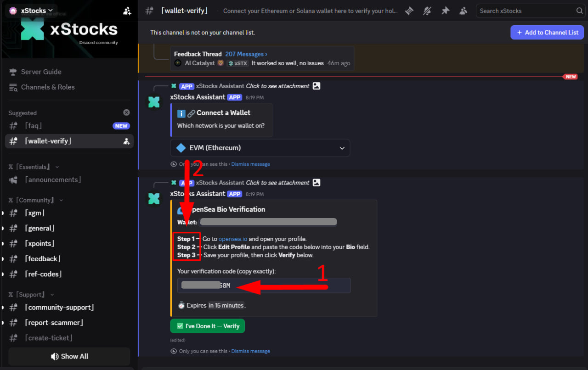Viewport: 588px width, 370px height.
Task: Open the opensea.io link
Action: [232, 239]
